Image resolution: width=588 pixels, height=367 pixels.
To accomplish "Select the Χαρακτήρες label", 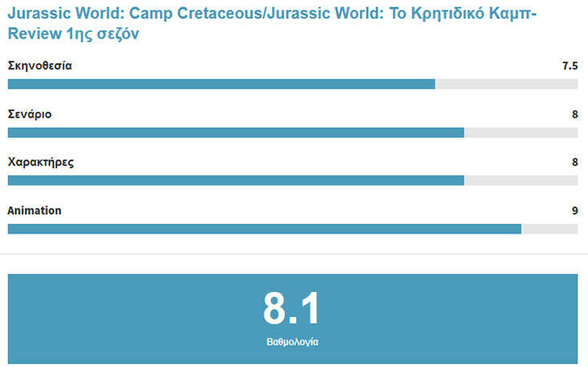I will point(41,162).
